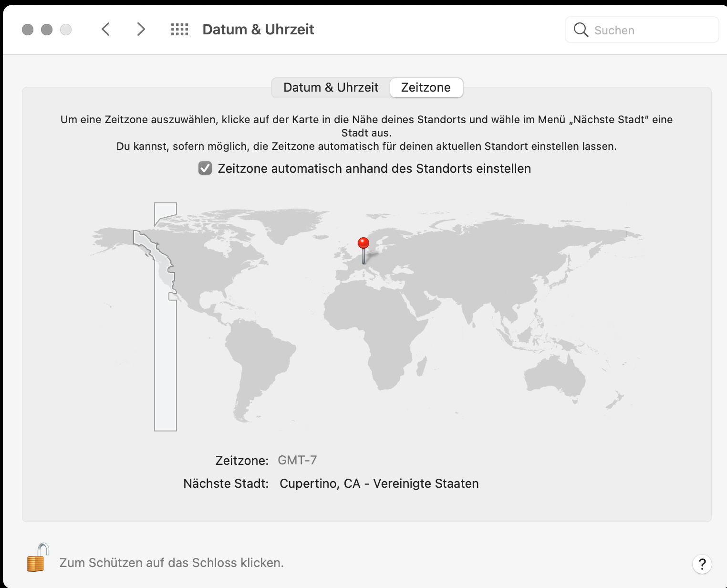Go back with the left chevron
This screenshot has height=588, width=727.
106,29
